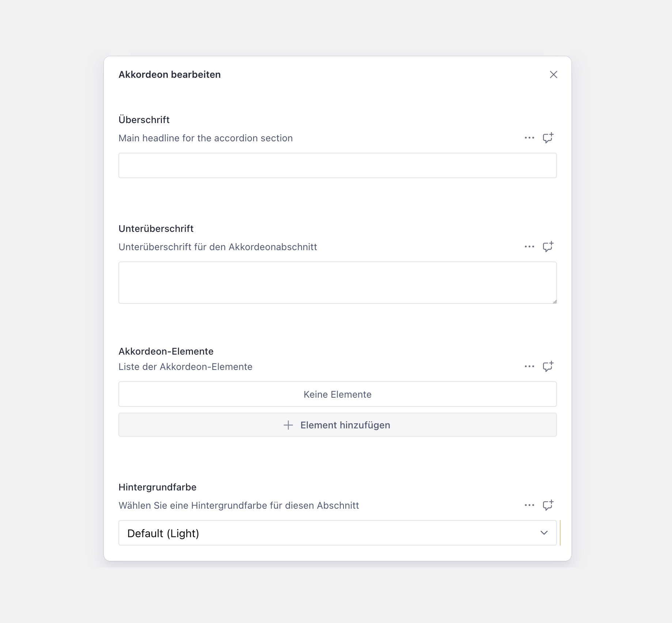
Task: Click the Überschrift field label
Action: [144, 120]
